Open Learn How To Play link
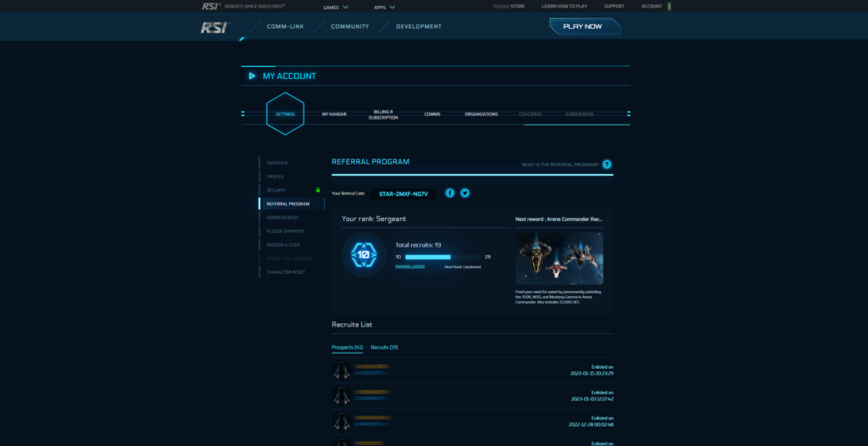868x446 pixels. tap(564, 7)
